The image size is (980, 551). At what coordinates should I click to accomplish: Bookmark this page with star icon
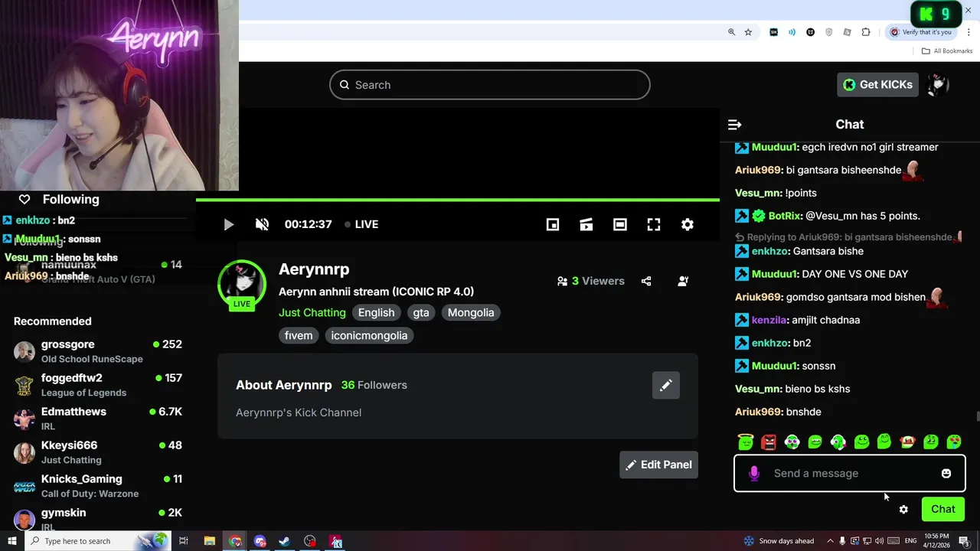click(x=748, y=32)
